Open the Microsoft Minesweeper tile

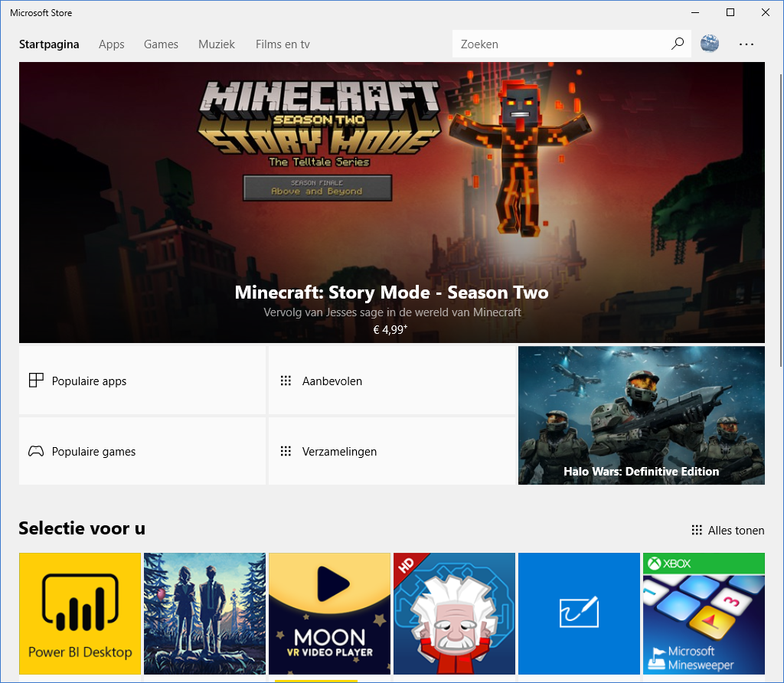[x=704, y=613]
